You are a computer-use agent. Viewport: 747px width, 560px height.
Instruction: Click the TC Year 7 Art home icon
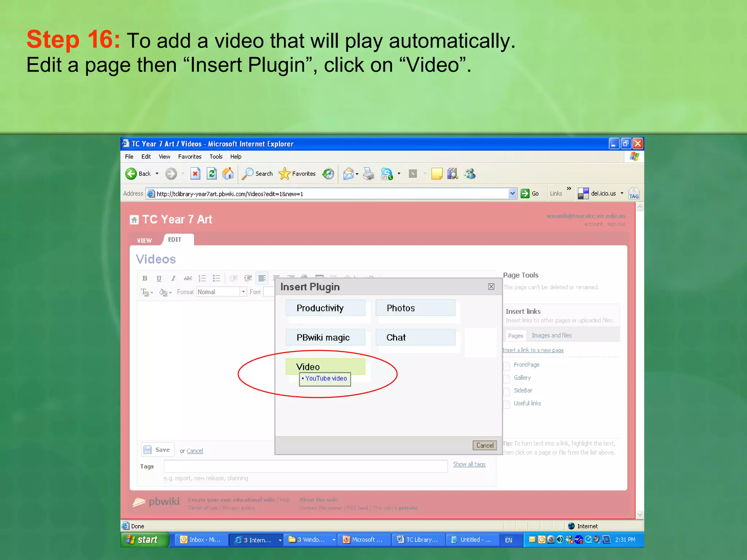(x=134, y=220)
